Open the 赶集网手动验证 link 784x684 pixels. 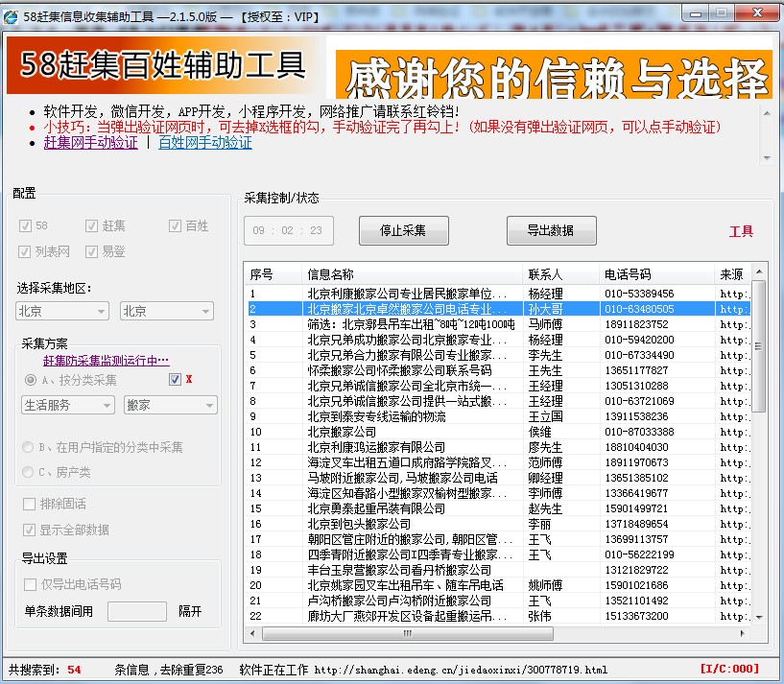coord(90,142)
